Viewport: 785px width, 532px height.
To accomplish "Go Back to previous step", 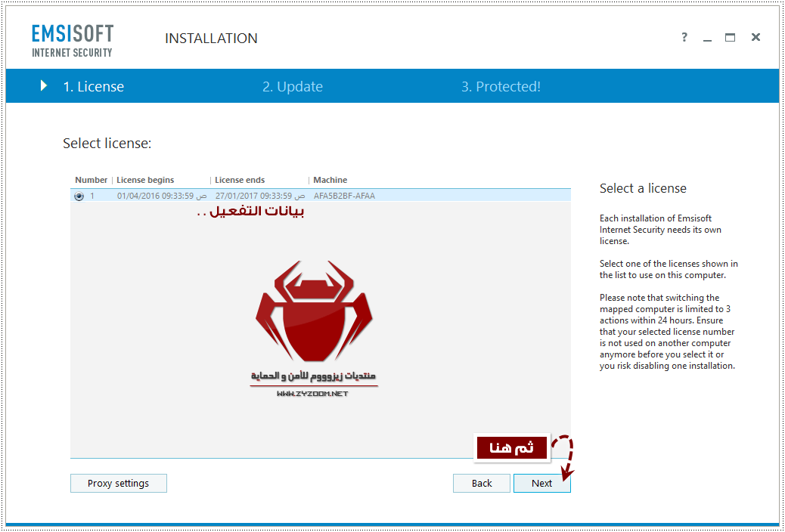I will [482, 484].
